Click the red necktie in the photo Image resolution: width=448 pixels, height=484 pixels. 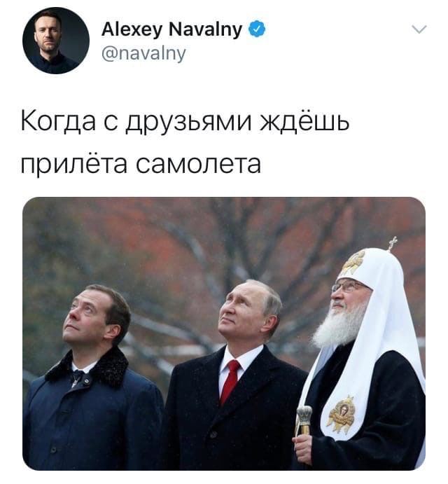click(230, 382)
